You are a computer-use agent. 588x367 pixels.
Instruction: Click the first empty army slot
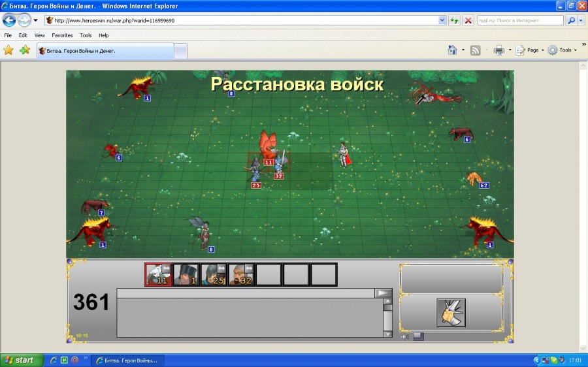click(268, 274)
